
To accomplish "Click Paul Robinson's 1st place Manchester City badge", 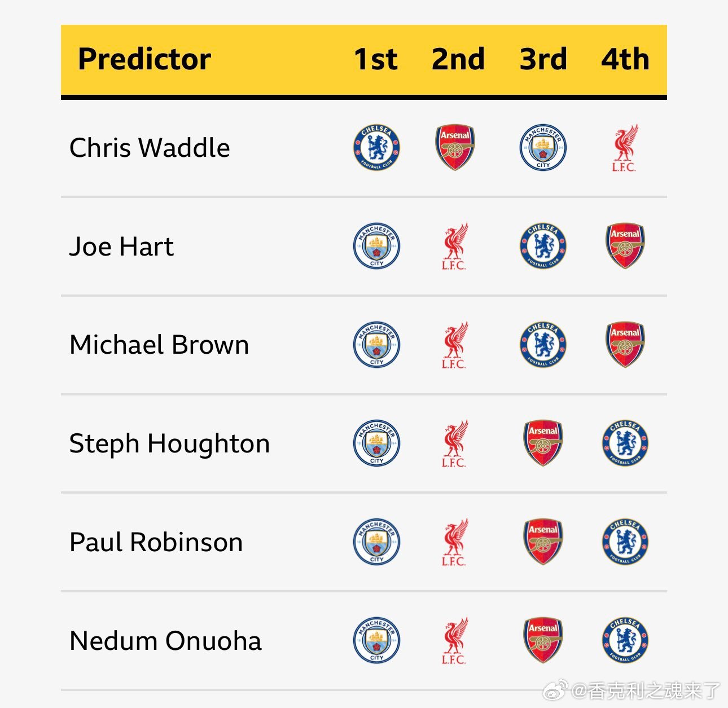I will 376,542.
